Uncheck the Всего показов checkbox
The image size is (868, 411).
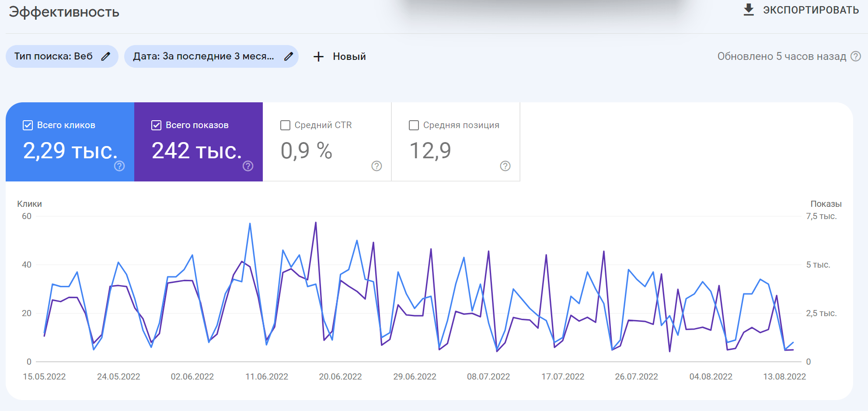coord(156,125)
